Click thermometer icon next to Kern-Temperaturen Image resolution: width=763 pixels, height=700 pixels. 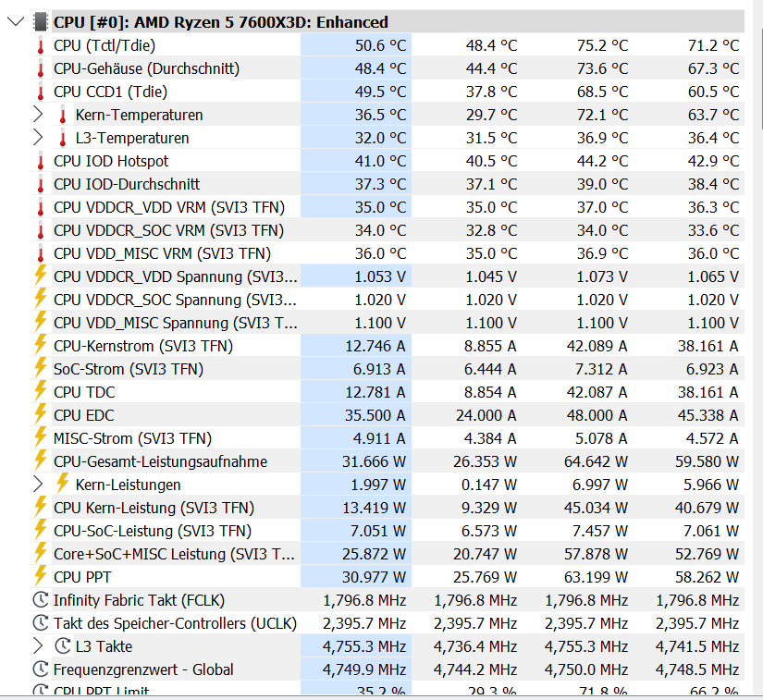[x=62, y=116]
